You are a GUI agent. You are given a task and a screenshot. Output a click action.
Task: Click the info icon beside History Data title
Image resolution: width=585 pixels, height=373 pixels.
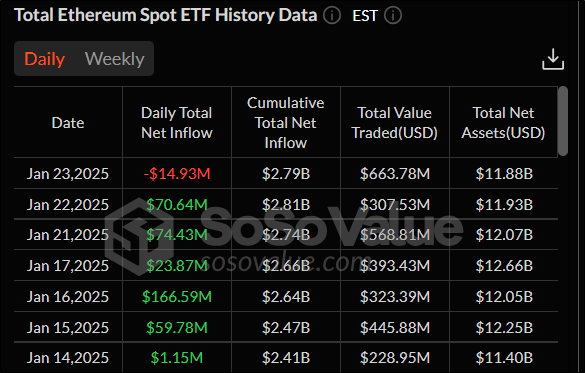332,16
